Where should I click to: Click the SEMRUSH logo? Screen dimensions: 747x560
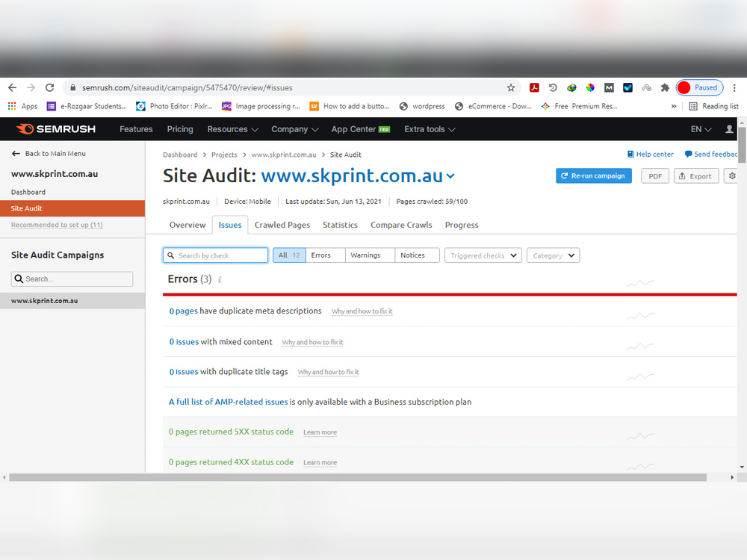tap(56, 129)
